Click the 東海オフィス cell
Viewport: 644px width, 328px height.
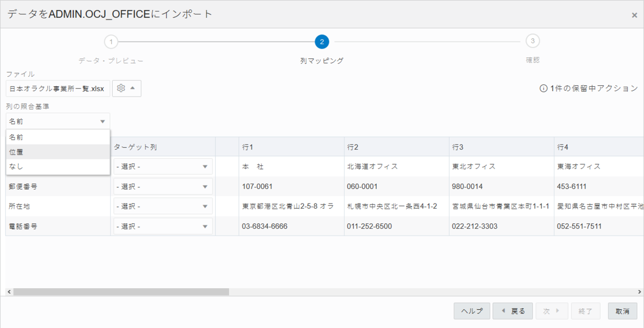click(599, 166)
